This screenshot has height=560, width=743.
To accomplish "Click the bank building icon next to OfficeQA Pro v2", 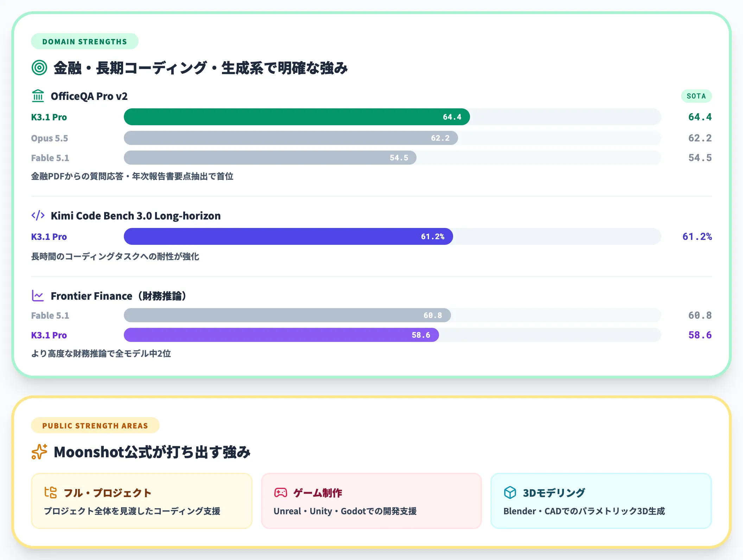I will (38, 96).
